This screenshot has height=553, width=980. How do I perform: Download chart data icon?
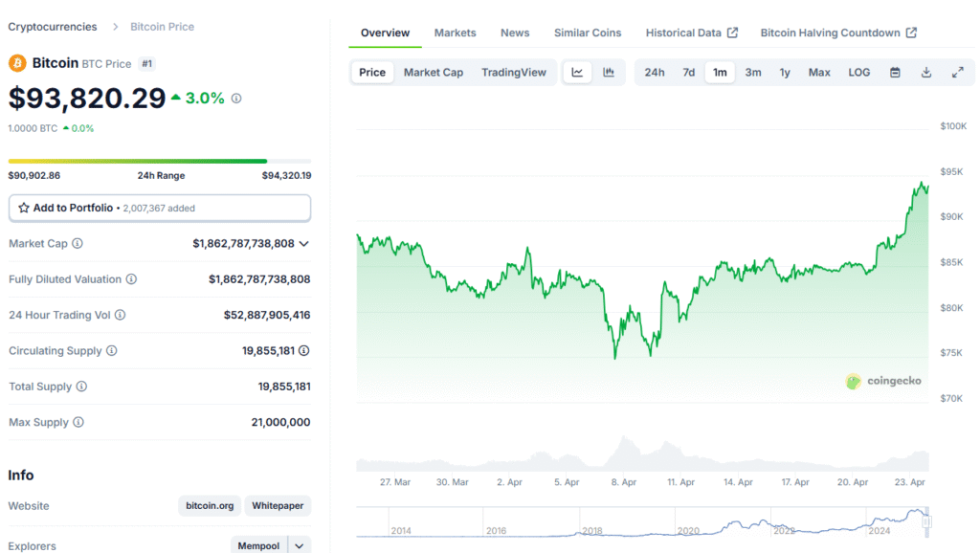(926, 73)
